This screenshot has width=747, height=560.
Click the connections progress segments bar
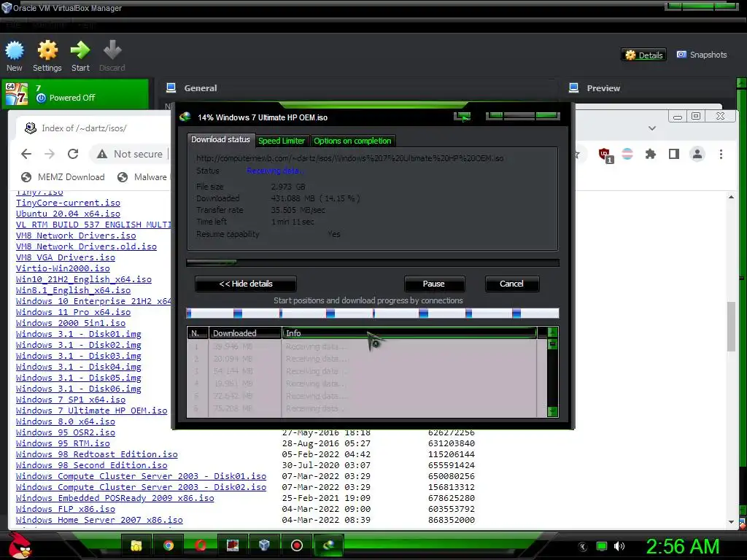pyautogui.click(x=373, y=313)
